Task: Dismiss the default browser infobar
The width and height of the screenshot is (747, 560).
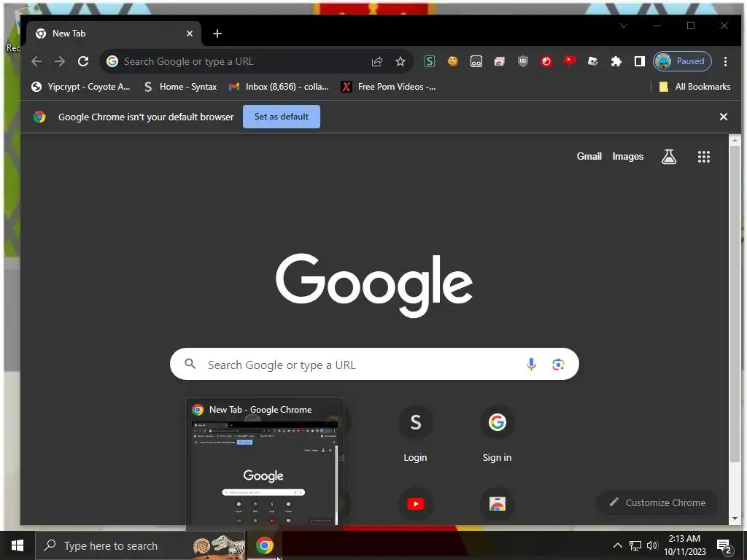Action: (723, 117)
